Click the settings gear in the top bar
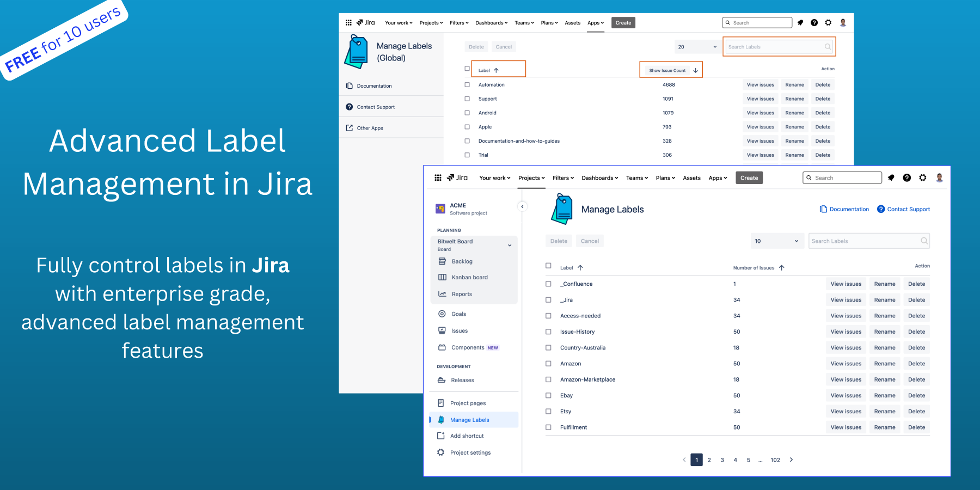Screen dimensions: 980x490 pos(923,177)
